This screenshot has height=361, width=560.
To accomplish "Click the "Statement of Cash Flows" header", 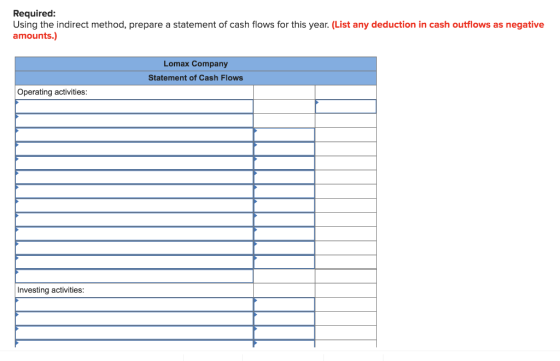I will pos(196,78).
